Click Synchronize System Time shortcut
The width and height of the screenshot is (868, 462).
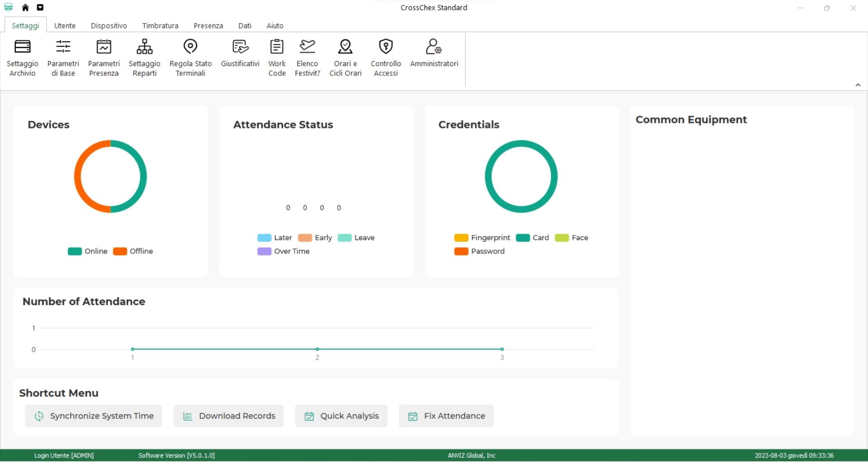pos(94,416)
